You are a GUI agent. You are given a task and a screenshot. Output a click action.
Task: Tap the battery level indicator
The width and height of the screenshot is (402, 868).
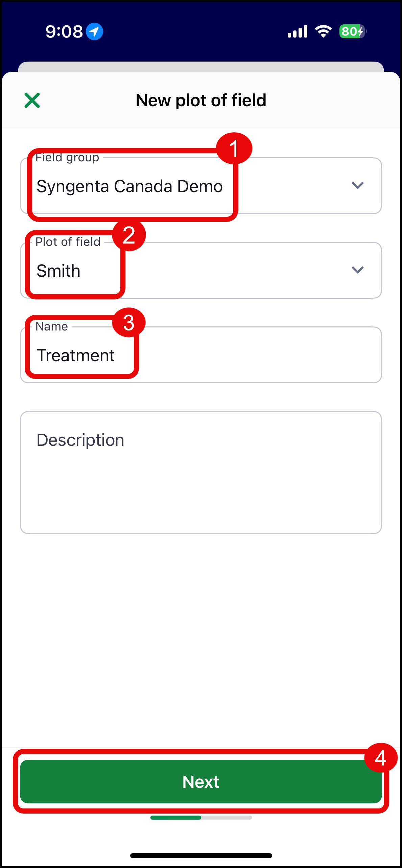353,31
